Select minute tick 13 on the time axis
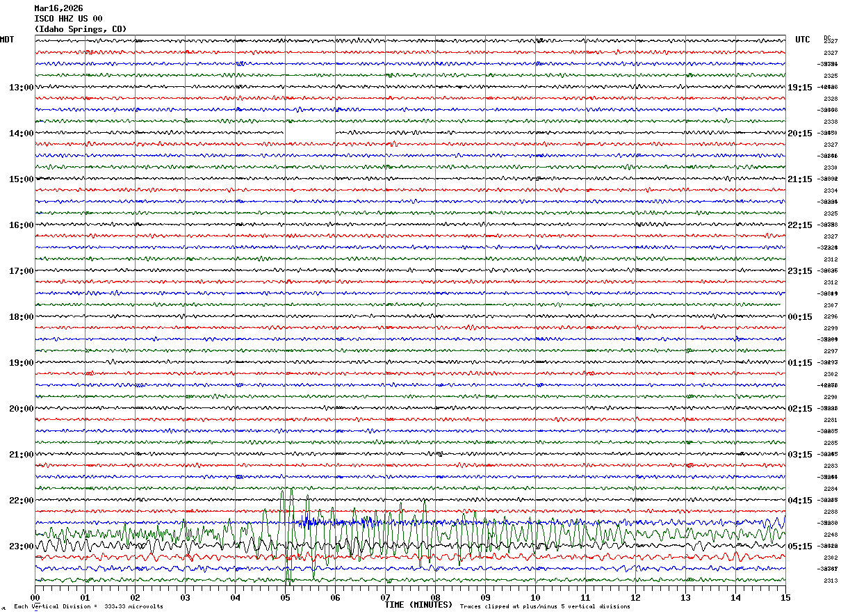This screenshot has height=616, width=841. tap(686, 597)
